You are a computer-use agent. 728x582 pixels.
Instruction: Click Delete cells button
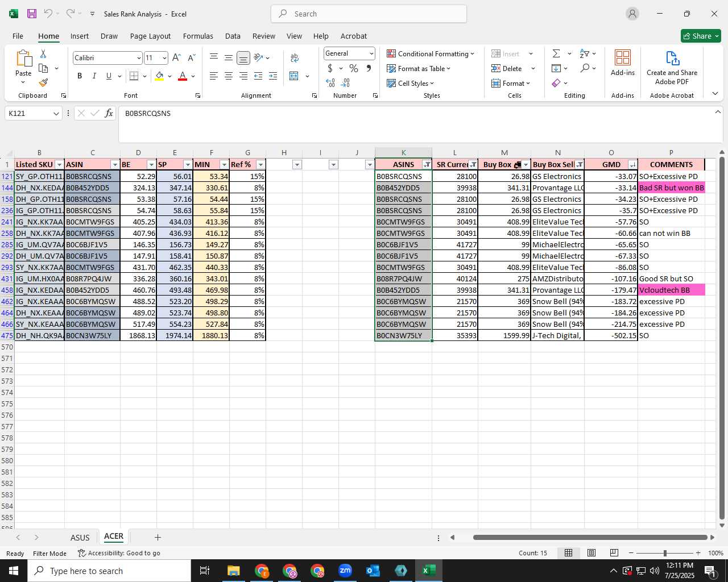click(507, 68)
